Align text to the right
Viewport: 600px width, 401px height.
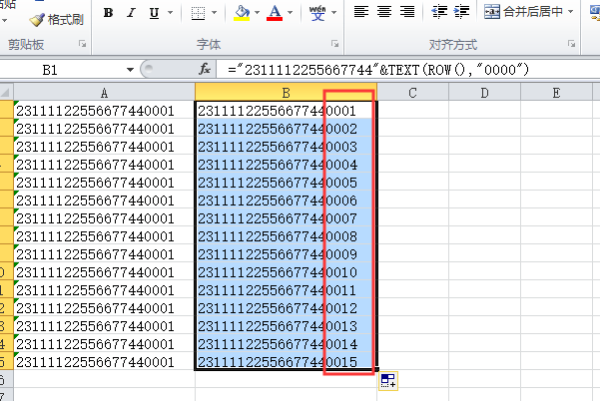tap(407, 12)
